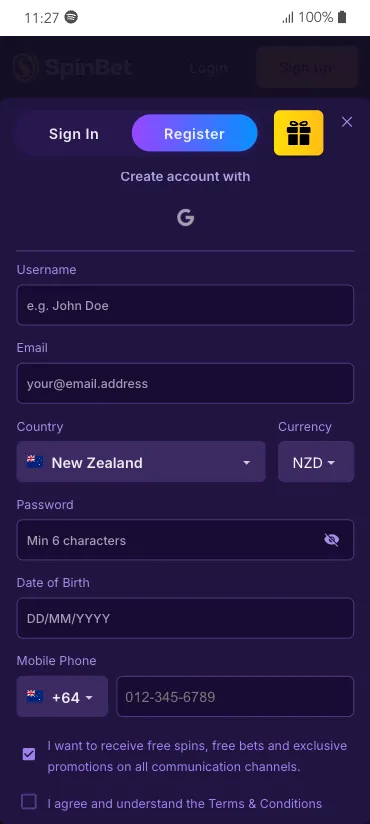Tap the New Zealand flag in Country field
Screen dimensions: 370x824
pyautogui.click(x=35, y=462)
